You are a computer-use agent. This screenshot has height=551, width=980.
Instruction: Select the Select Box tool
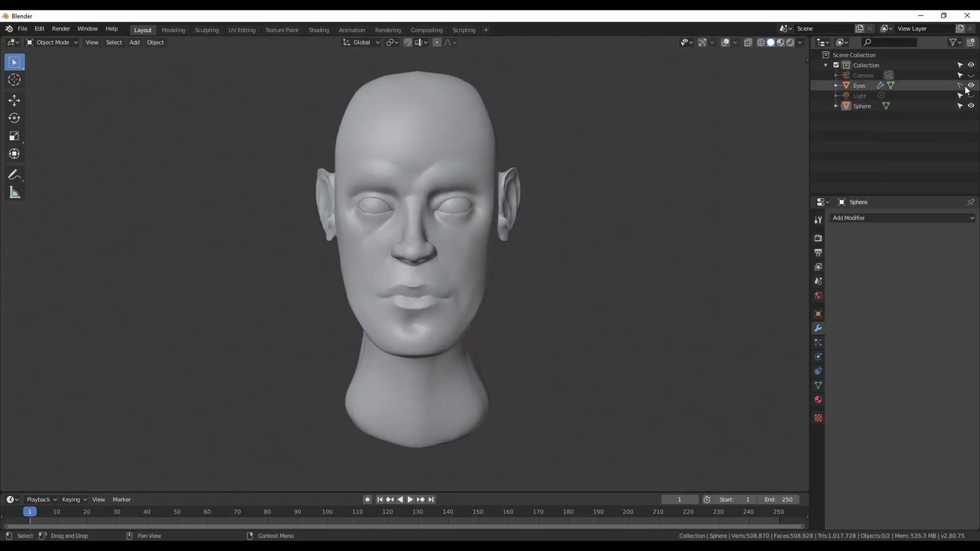[15, 62]
